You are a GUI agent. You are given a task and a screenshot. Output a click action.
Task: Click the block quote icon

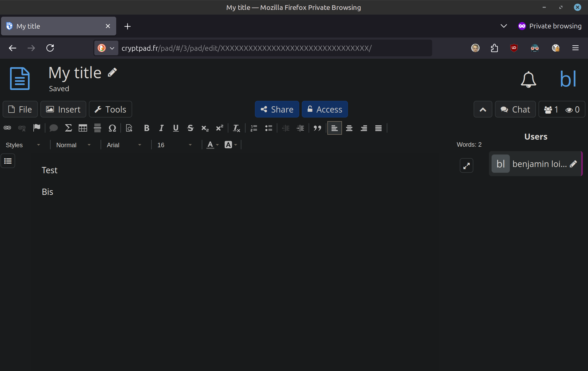[x=317, y=128]
